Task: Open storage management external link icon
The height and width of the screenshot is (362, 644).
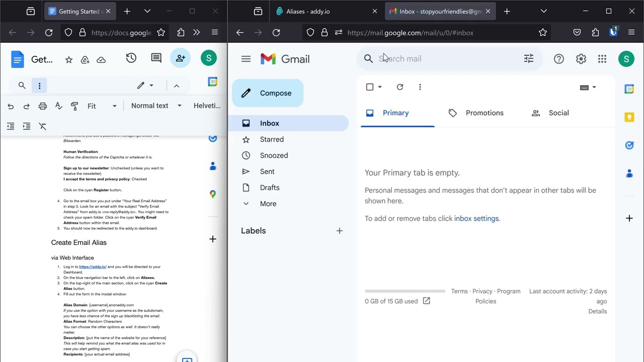Action: pos(427,301)
